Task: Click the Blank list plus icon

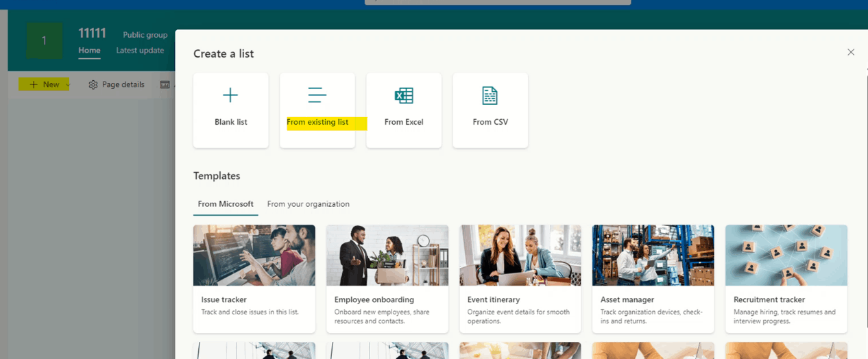Action: (230, 95)
